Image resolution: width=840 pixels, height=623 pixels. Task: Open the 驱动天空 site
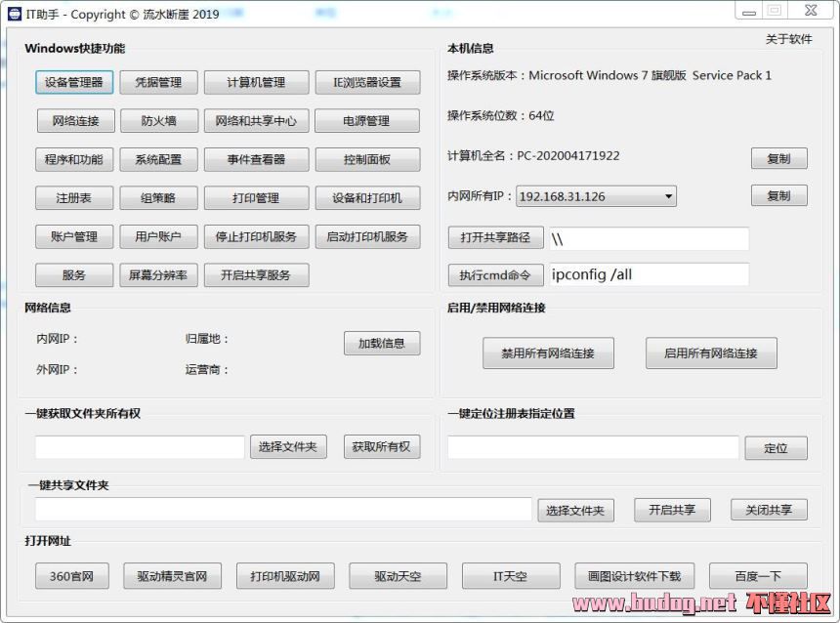[x=399, y=576]
